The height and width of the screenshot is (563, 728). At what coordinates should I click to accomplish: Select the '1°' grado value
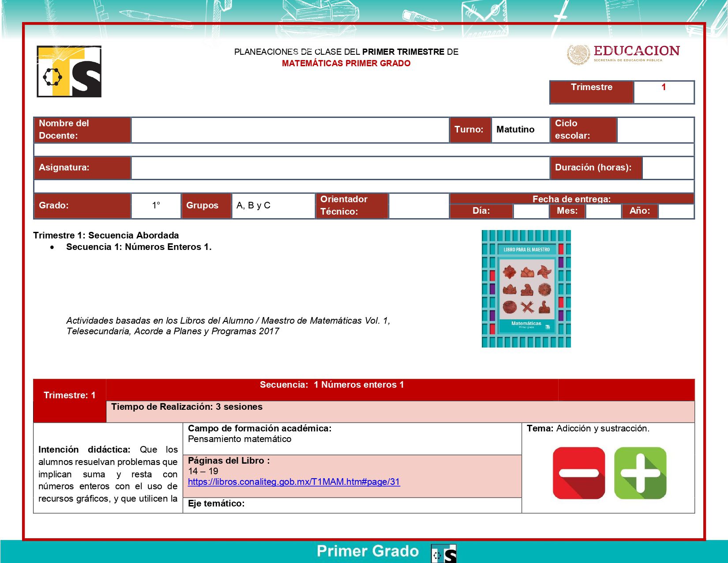[x=156, y=205]
